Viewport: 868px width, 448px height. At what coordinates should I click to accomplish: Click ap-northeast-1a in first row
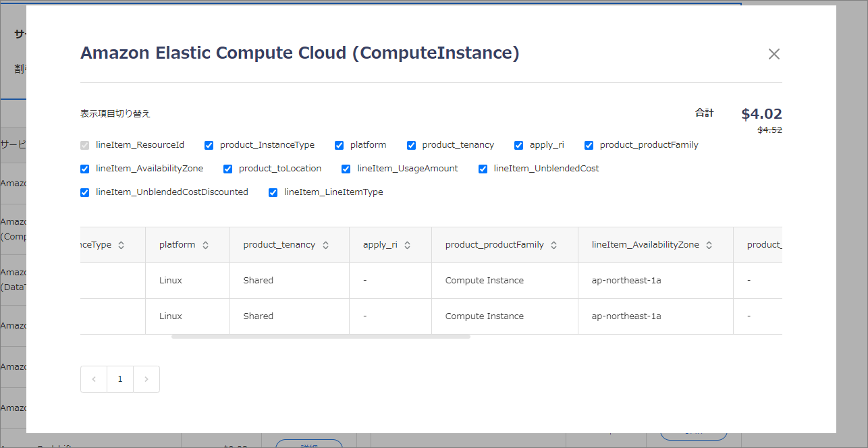(626, 281)
